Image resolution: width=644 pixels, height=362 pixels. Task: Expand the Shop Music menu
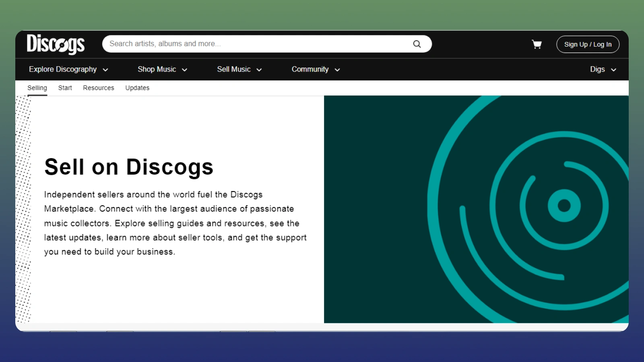tap(163, 69)
